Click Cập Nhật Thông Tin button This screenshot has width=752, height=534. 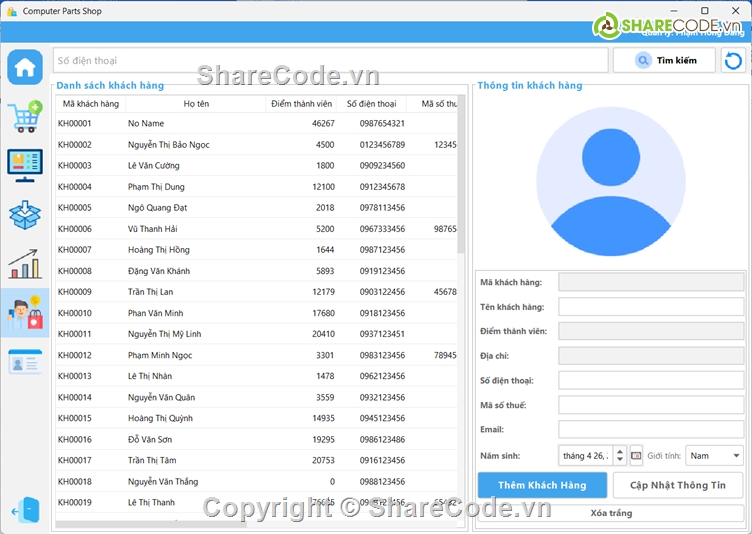pos(678,485)
